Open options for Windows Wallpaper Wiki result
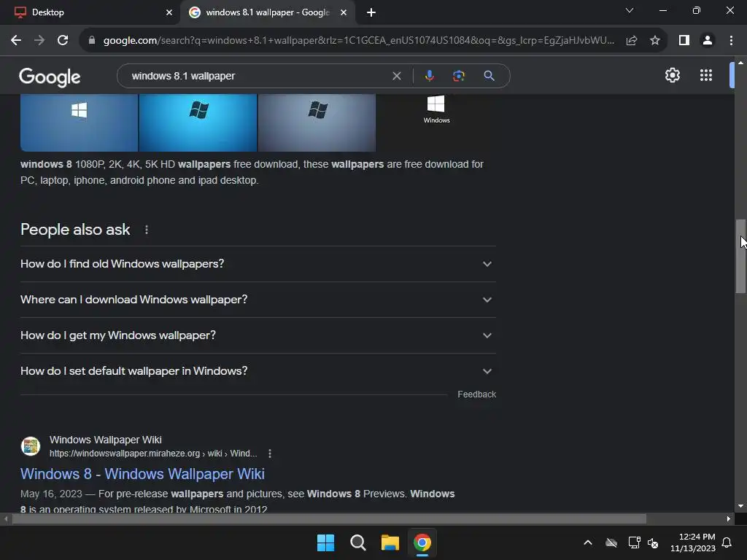 coord(270,454)
